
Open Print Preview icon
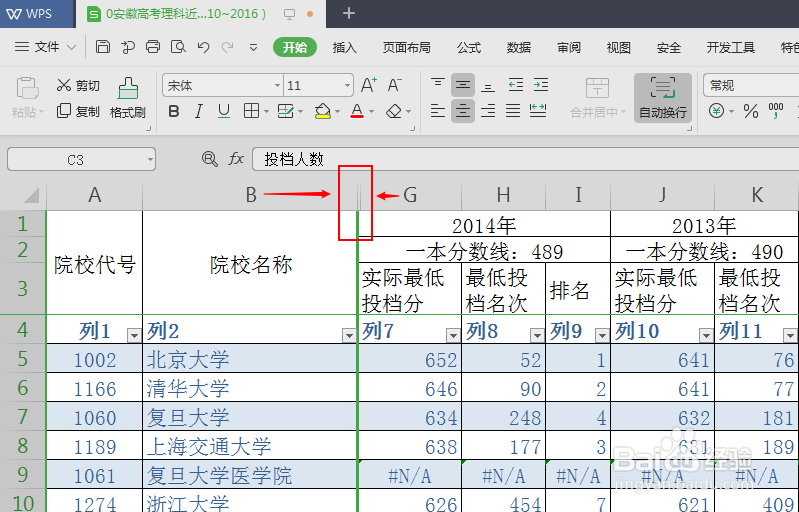[178, 47]
